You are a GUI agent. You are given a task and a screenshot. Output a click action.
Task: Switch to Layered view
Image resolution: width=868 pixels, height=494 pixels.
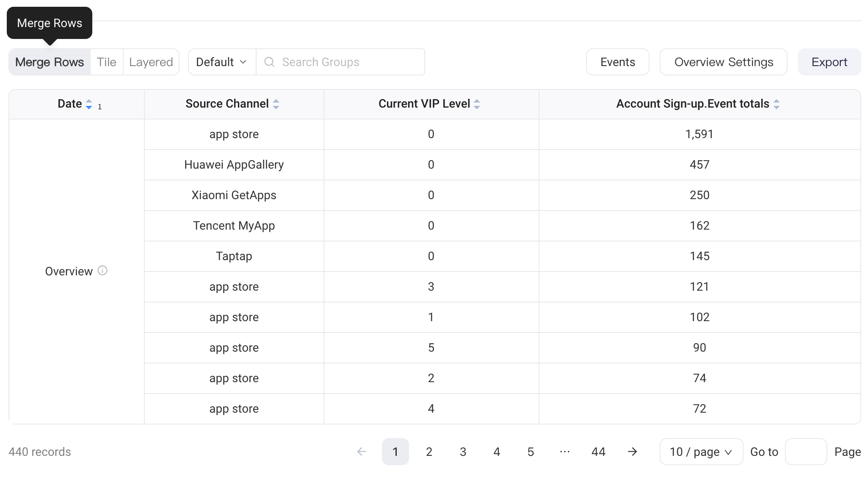pos(151,62)
